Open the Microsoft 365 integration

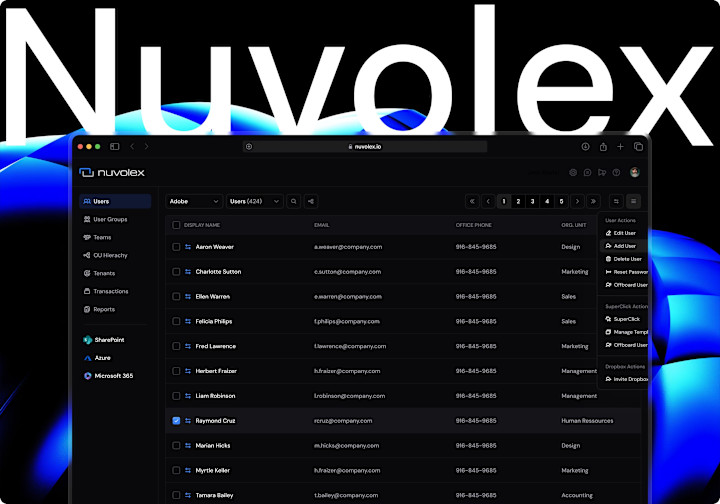[109, 376]
